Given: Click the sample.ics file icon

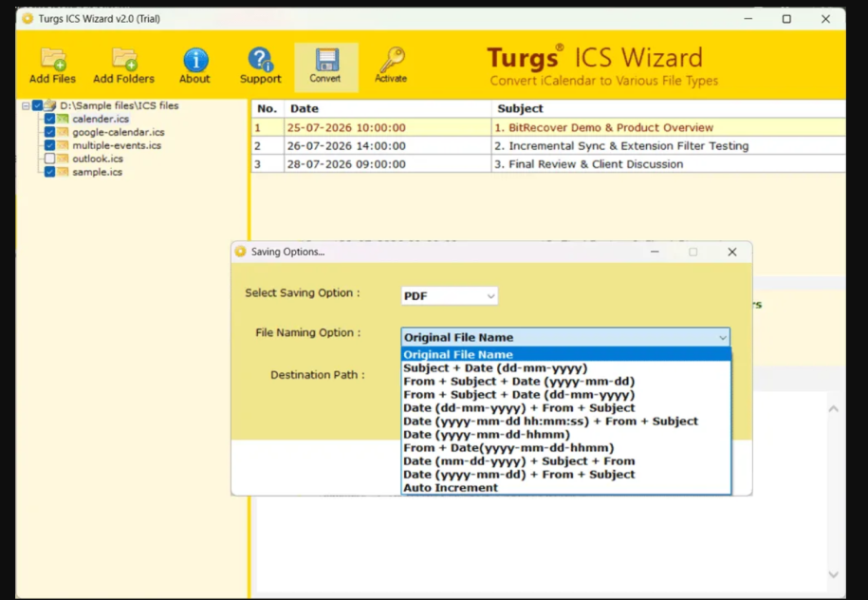Looking at the screenshot, I should pyautogui.click(x=63, y=172).
